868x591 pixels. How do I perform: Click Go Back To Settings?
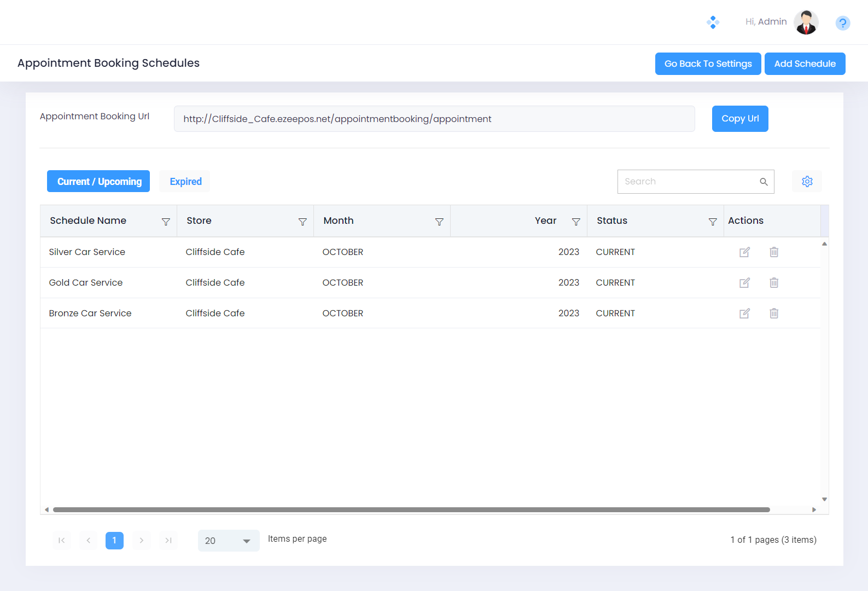coord(708,64)
